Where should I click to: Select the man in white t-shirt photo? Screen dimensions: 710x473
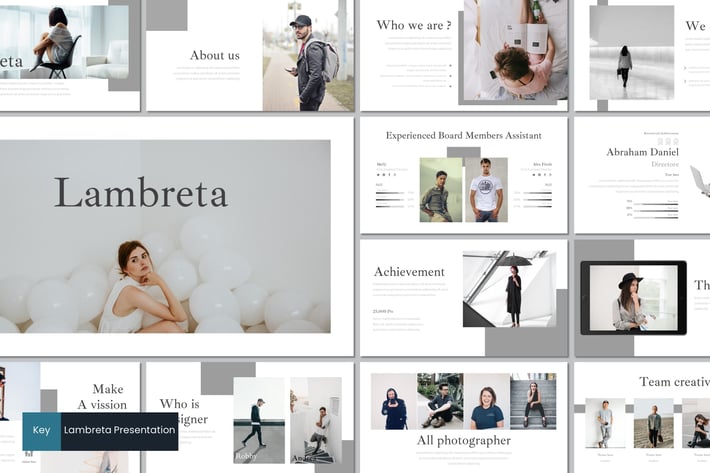point(486,190)
